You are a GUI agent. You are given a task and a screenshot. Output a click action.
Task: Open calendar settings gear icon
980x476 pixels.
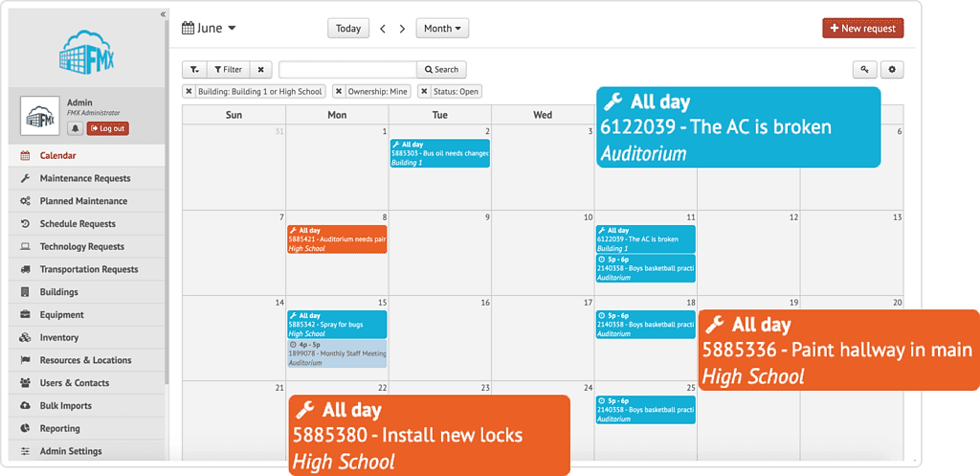click(x=893, y=70)
